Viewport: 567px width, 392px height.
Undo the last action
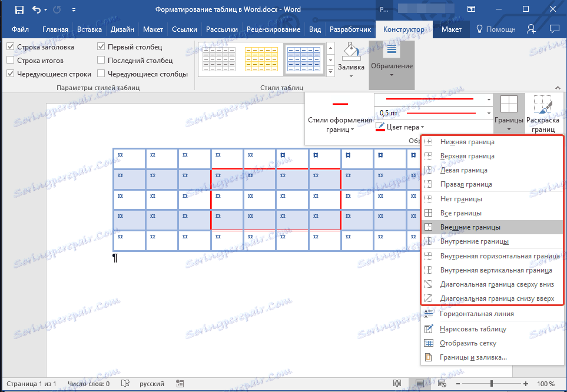(37, 10)
